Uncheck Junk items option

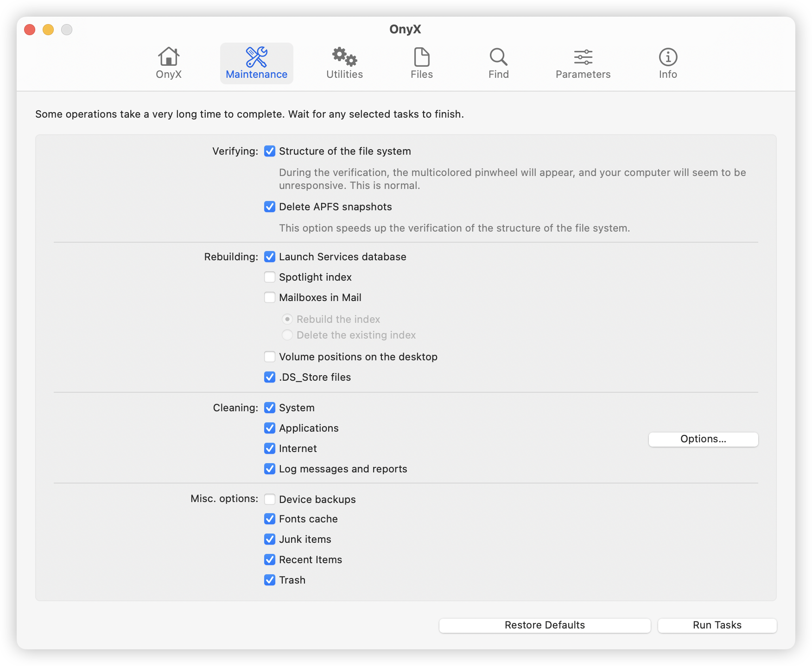click(x=270, y=539)
